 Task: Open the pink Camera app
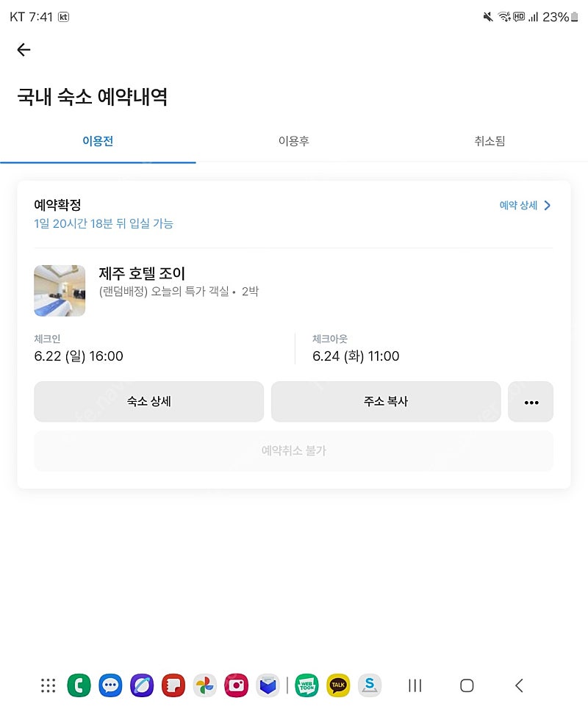click(237, 685)
